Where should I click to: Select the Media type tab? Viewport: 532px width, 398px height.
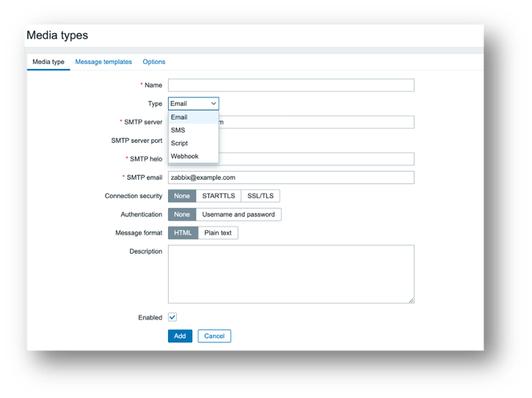[48, 62]
